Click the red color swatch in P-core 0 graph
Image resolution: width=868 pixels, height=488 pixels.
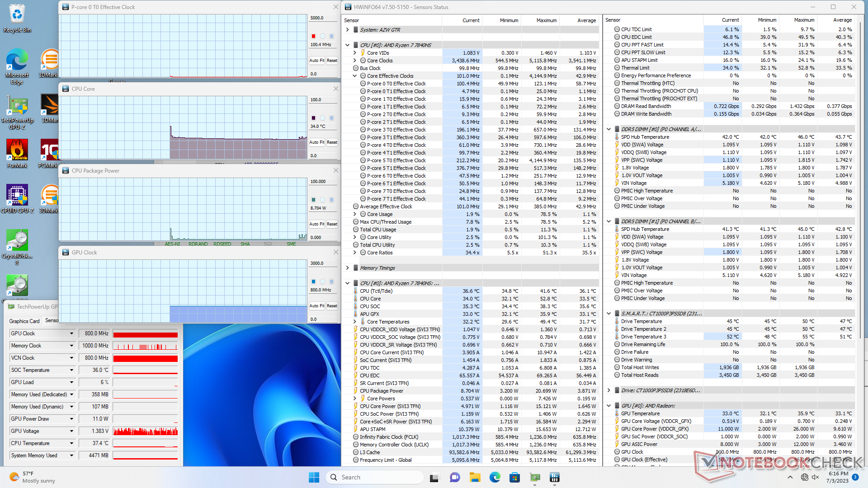click(x=313, y=36)
